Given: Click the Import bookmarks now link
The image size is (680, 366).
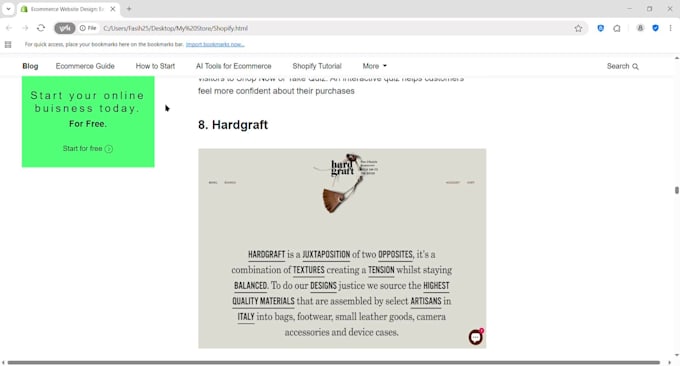Looking at the screenshot, I should click(x=215, y=44).
